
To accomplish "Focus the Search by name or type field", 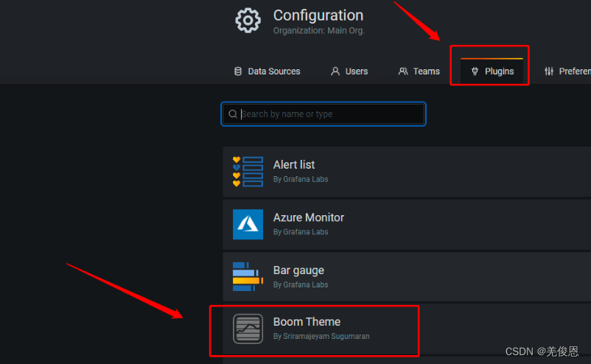I will coord(324,113).
